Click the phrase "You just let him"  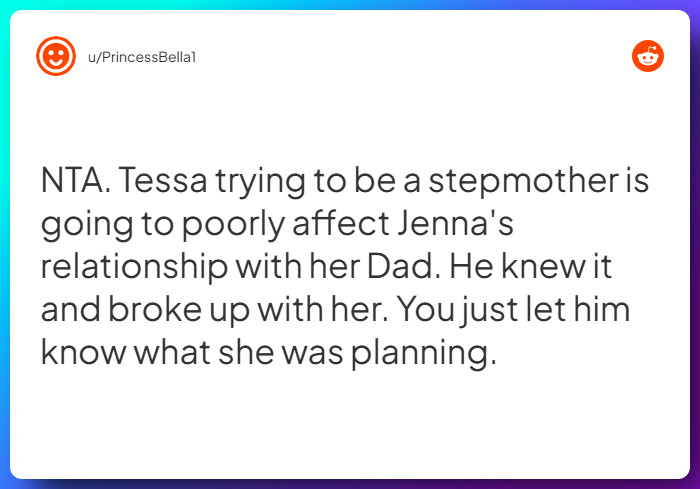[512, 312]
